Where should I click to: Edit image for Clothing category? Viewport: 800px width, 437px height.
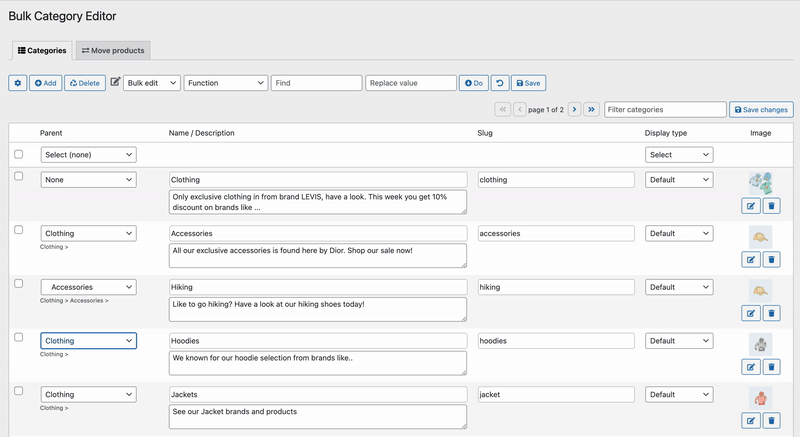tap(751, 206)
